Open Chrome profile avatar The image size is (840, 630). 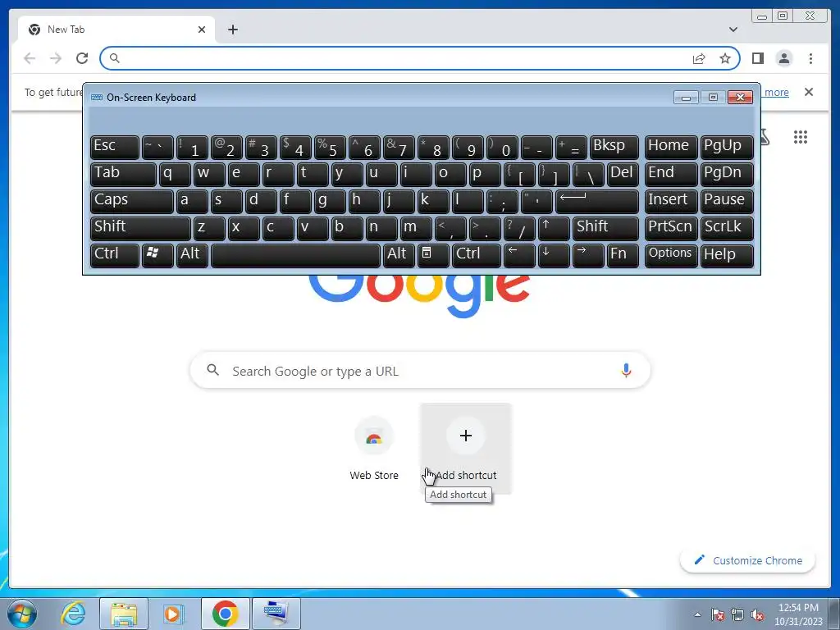tap(783, 58)
